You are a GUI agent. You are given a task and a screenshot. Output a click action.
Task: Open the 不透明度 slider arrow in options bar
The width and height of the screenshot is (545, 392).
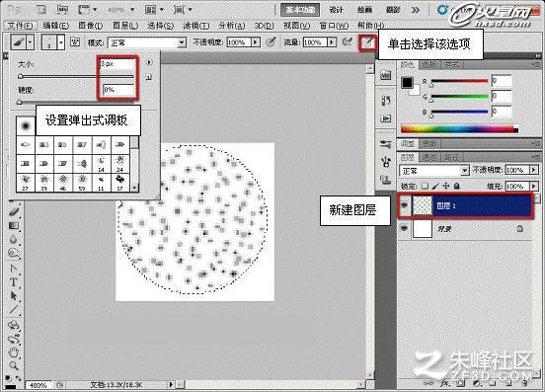tap(256, 42)
